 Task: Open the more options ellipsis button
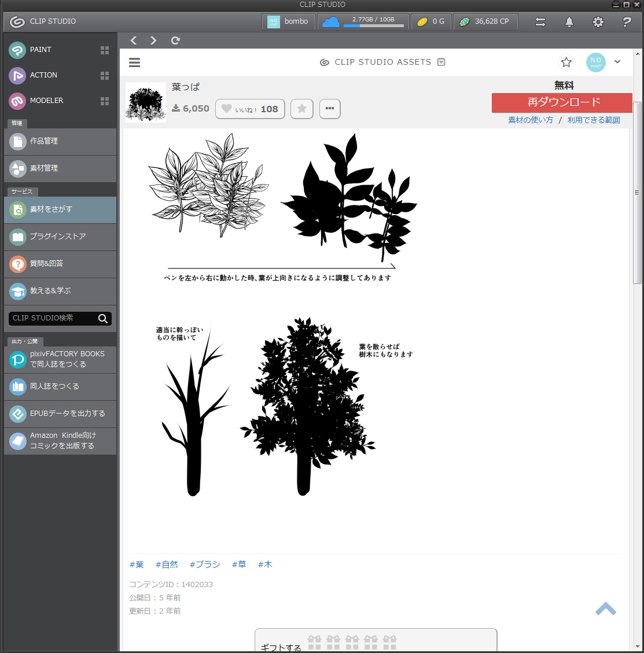[x=330, y=109]
